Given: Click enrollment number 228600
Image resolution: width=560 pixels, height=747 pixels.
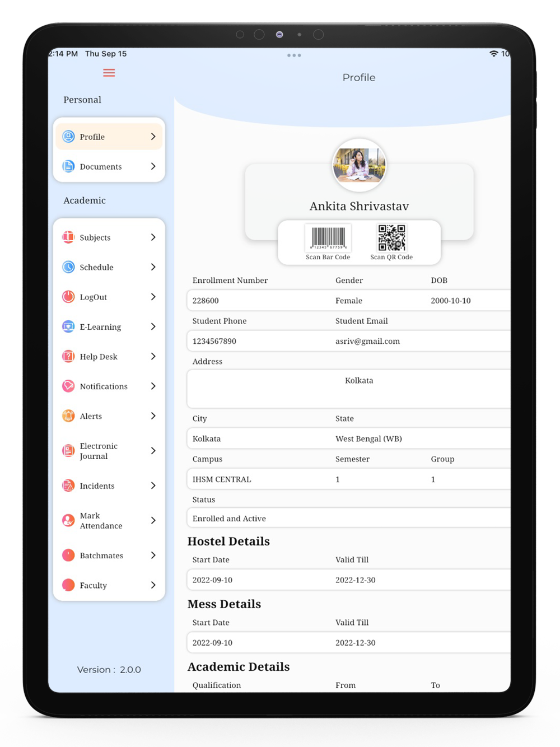Looking at the screenshot, I should click(206, 301).
